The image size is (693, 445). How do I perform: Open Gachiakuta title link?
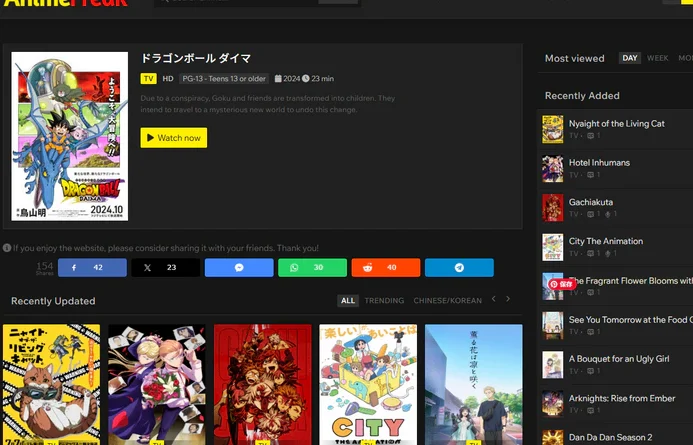[591, 202]
